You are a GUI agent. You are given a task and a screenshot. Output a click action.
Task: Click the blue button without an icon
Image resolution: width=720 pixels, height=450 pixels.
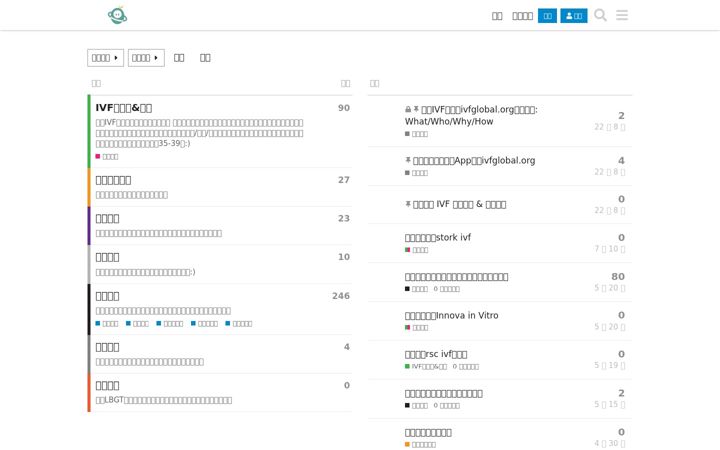[547, 16]
